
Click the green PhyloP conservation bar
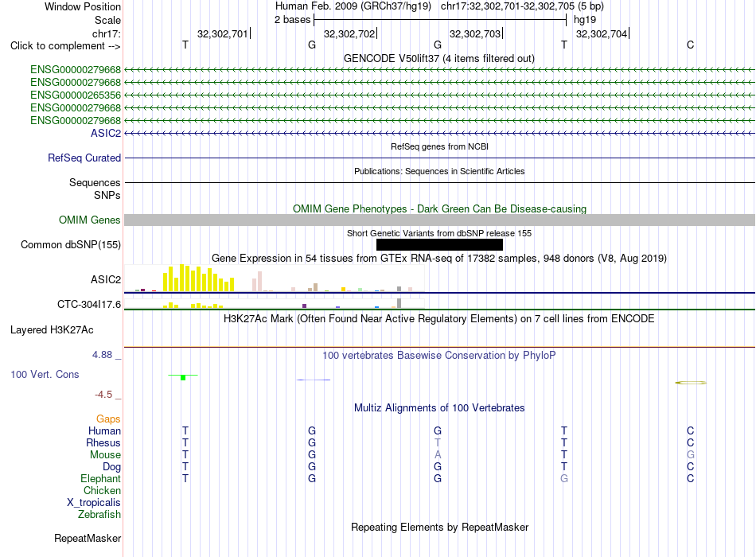(183, 377)
